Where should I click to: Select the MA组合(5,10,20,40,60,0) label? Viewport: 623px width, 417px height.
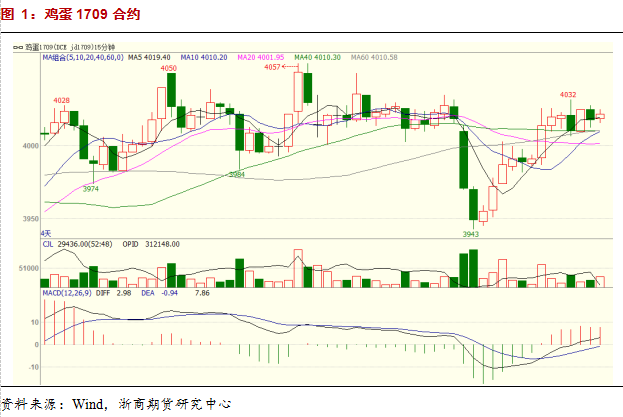(83, 58)
